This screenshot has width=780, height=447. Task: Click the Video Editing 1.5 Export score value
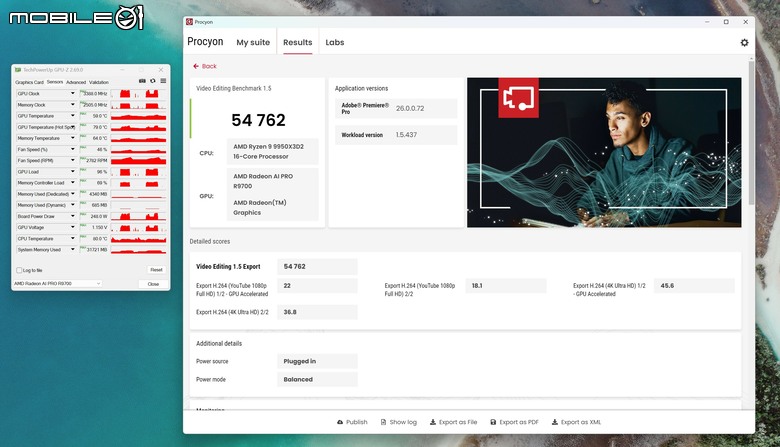pos(317,267)
